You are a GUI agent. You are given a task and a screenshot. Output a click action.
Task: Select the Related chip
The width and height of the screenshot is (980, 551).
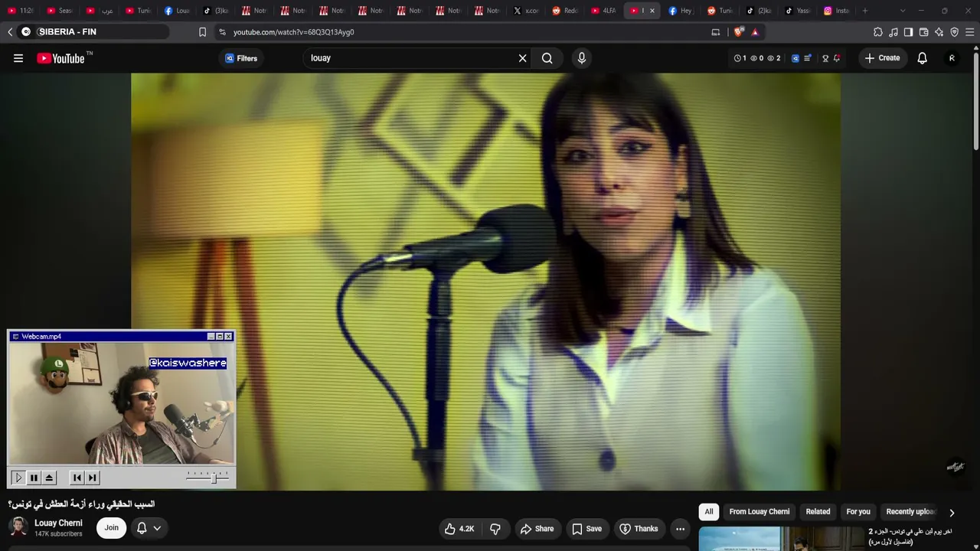tap(818, 512)
